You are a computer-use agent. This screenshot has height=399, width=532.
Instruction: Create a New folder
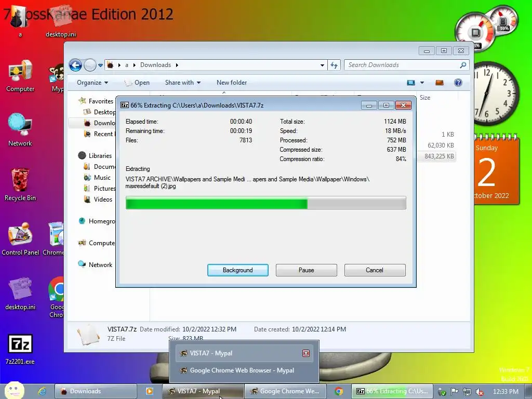232,83
